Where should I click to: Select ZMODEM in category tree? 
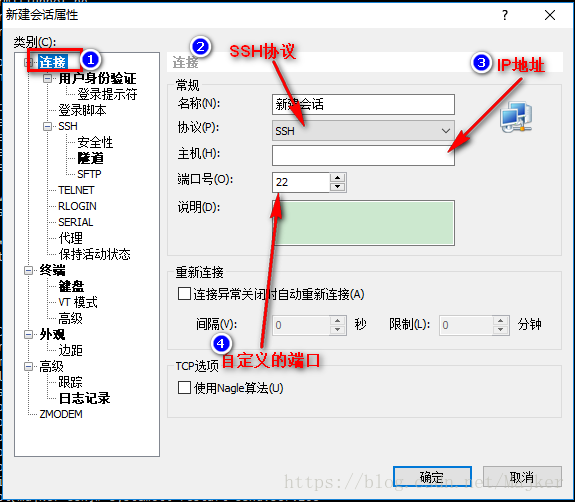[x=61, y=414]
